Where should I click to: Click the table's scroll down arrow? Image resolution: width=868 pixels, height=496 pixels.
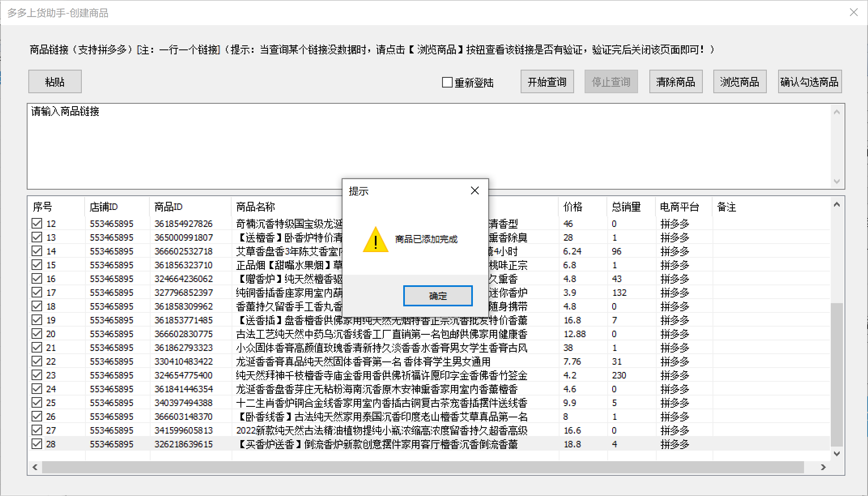tap(836, 454)
